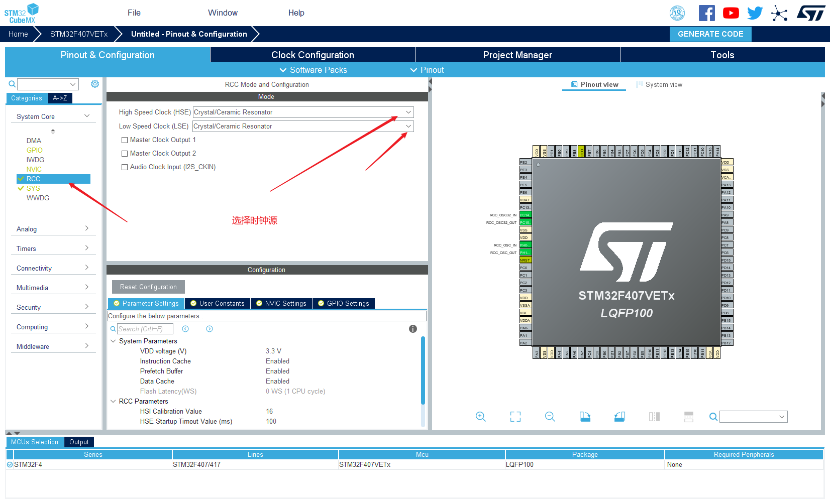
Task: Click the HSI Calibration Value 16
Action: (269, 411)
